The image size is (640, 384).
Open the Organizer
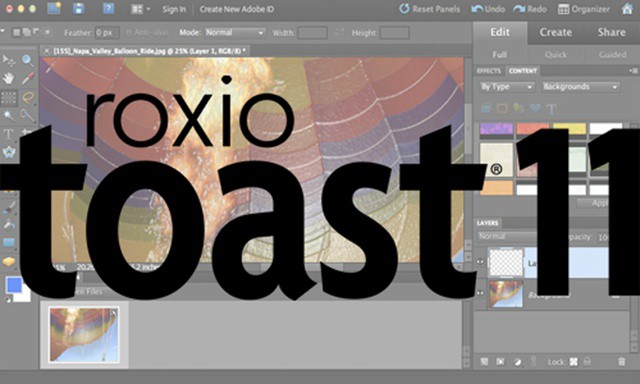click(584, 9)
